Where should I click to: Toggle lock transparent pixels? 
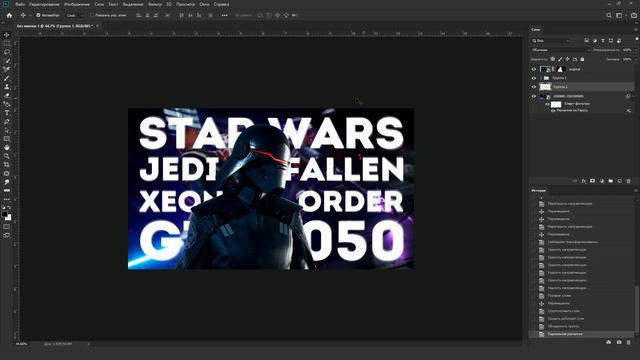[x=553, y=59]
